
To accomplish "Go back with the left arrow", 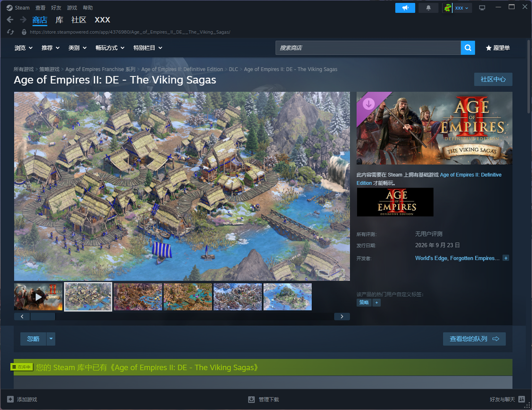I will 10,20.
